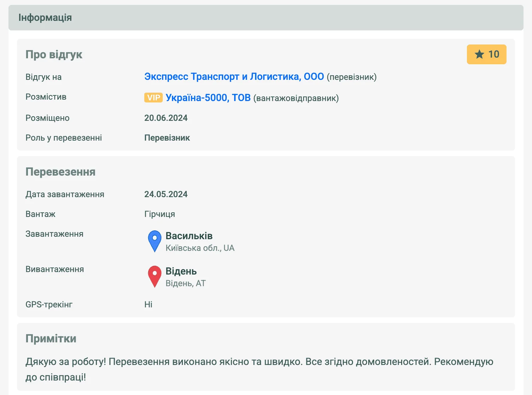
Task: Click the Примітки section heading
Action: [51, 338]
